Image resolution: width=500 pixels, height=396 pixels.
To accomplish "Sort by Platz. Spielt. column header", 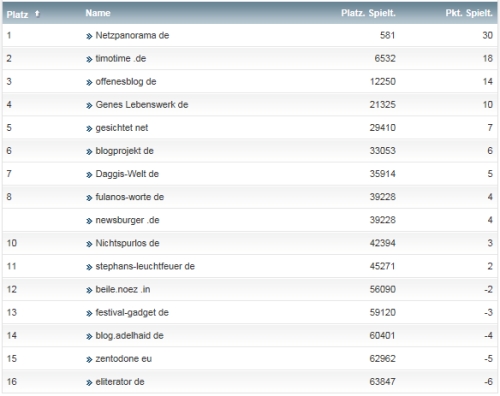I will 368,13.
